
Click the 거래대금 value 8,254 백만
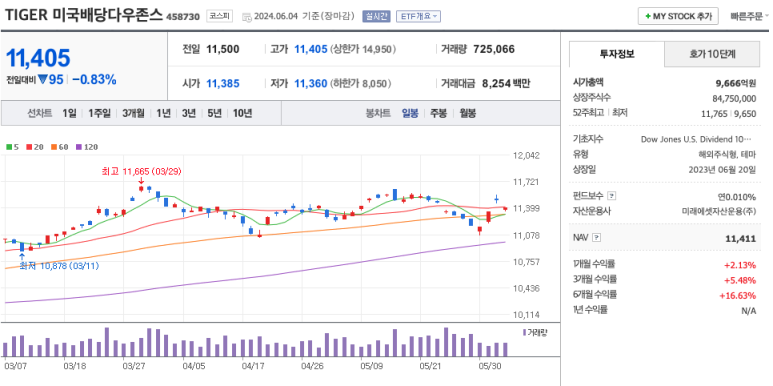[x=506, y=83]
